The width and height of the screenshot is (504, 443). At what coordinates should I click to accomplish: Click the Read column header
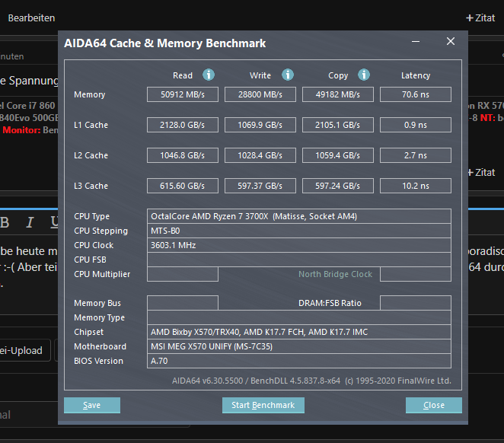pyautogui.click(x=183, y=75)
